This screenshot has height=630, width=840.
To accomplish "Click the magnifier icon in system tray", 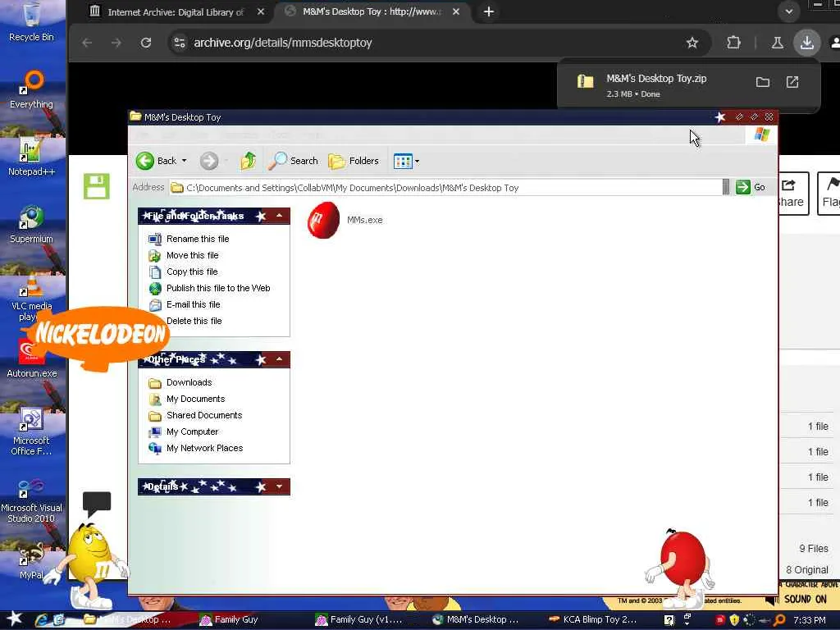I will (x=779, y=620).
